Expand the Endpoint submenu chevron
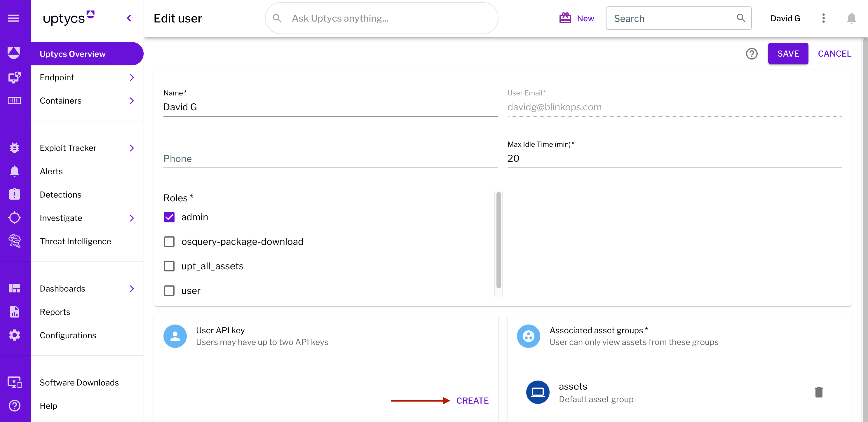 coord(132,78)
